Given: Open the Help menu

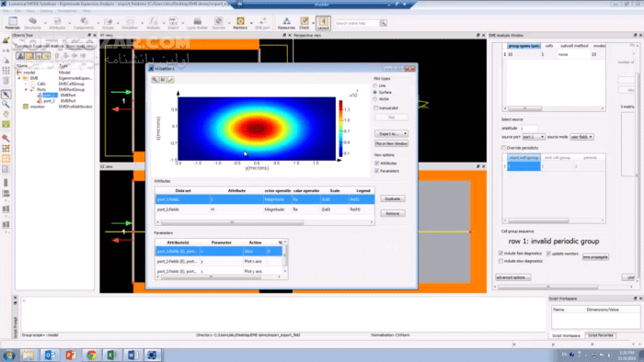Looking at the screenshot, I should coord(86,11).
